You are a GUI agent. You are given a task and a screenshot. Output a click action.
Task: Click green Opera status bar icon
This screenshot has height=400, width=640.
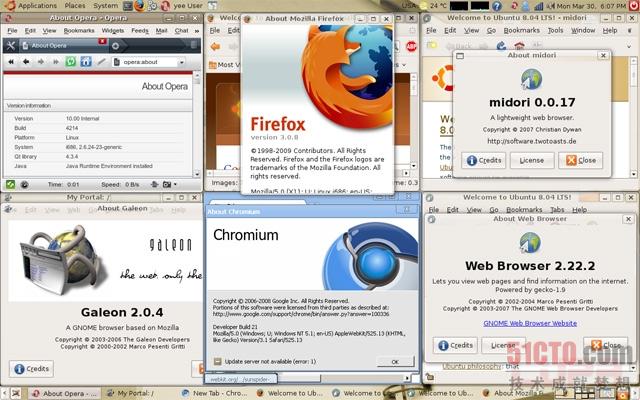(11, 184)
